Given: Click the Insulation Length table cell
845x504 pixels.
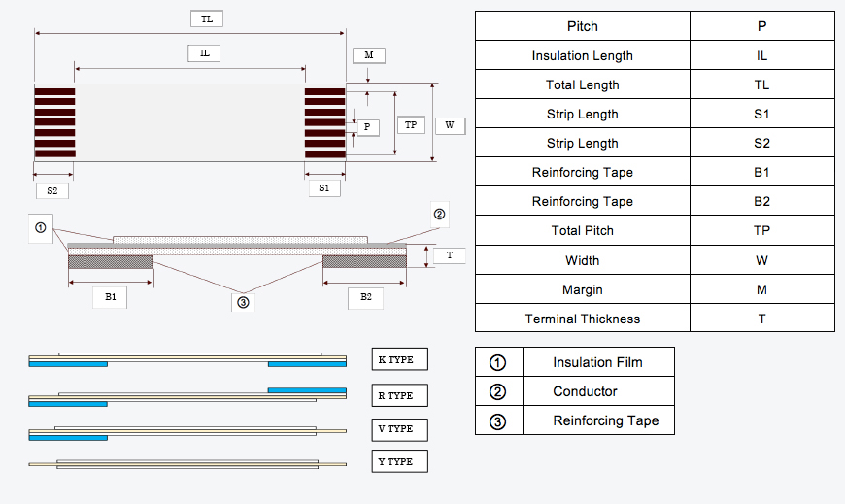Looking at the screenshot, I should click(583, 55).
